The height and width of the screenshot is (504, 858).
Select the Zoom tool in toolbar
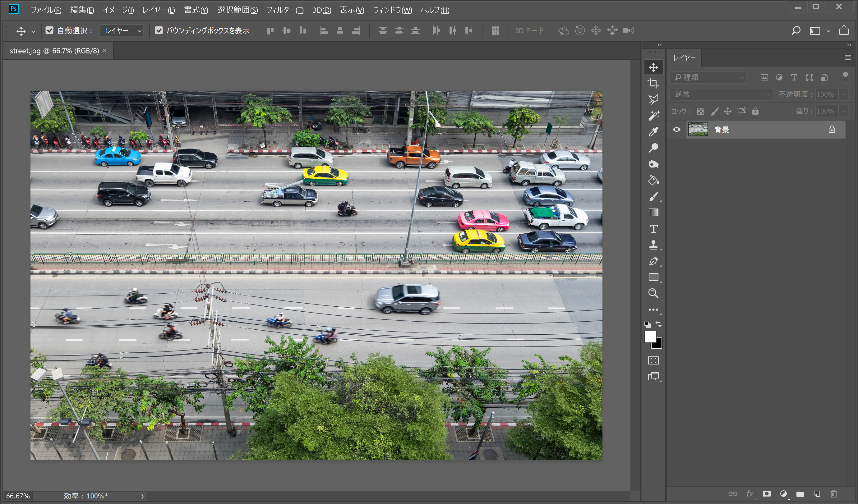tap(653, 293)
